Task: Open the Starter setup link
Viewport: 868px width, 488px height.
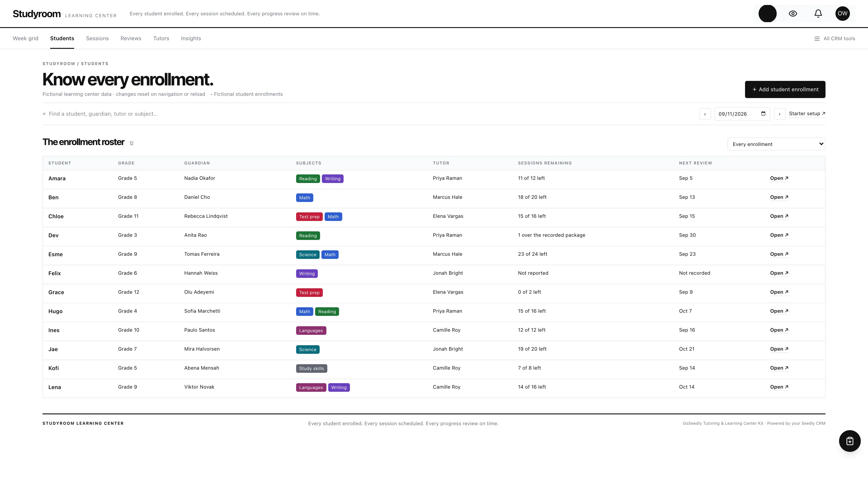Action: [x=807, y=113]
